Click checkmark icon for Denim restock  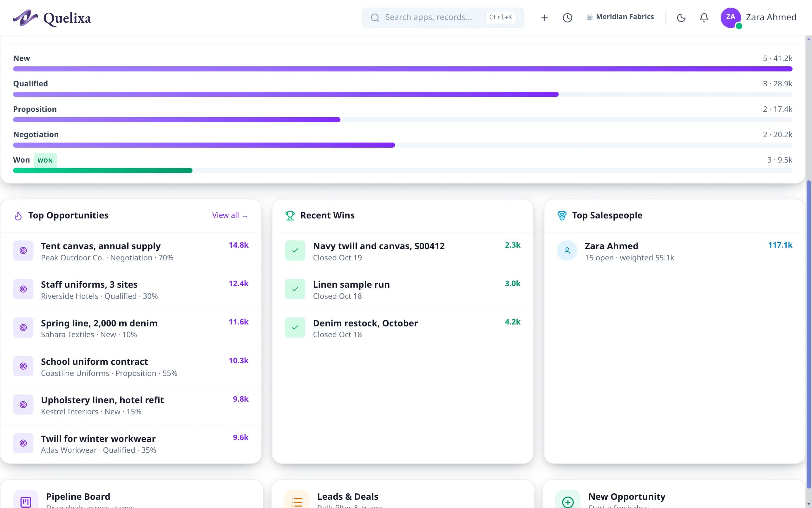click(295, 328)
